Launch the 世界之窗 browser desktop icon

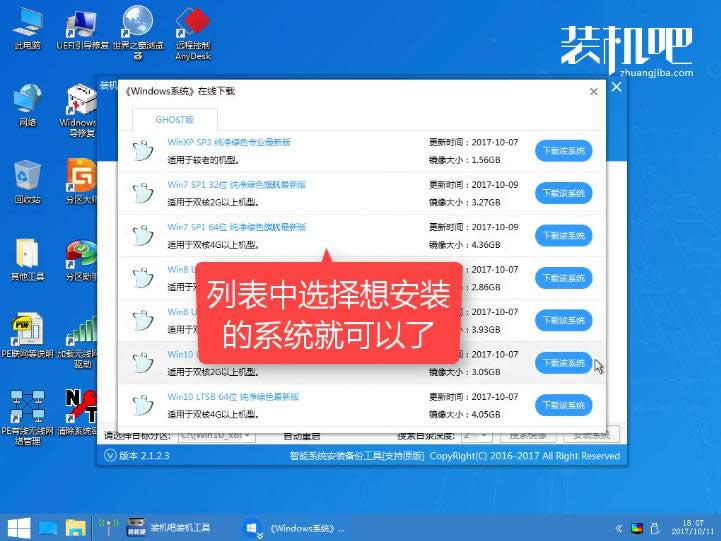[x=136, y=24]
